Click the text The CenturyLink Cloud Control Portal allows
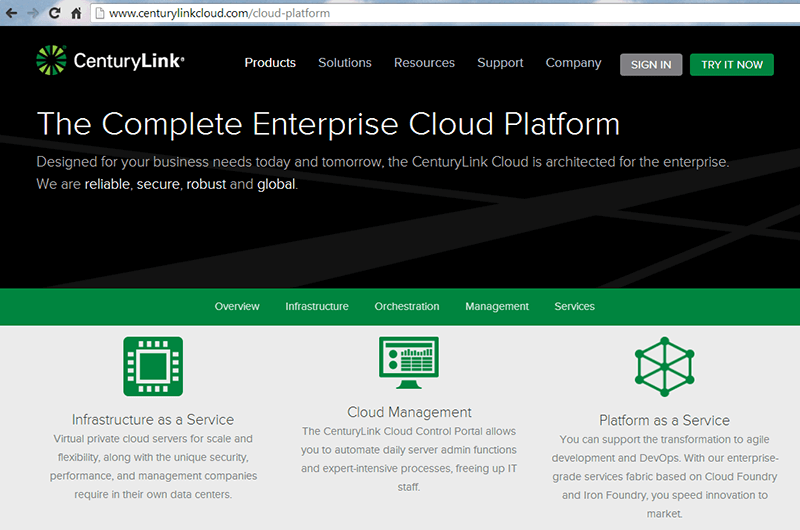 click(409, 432)
